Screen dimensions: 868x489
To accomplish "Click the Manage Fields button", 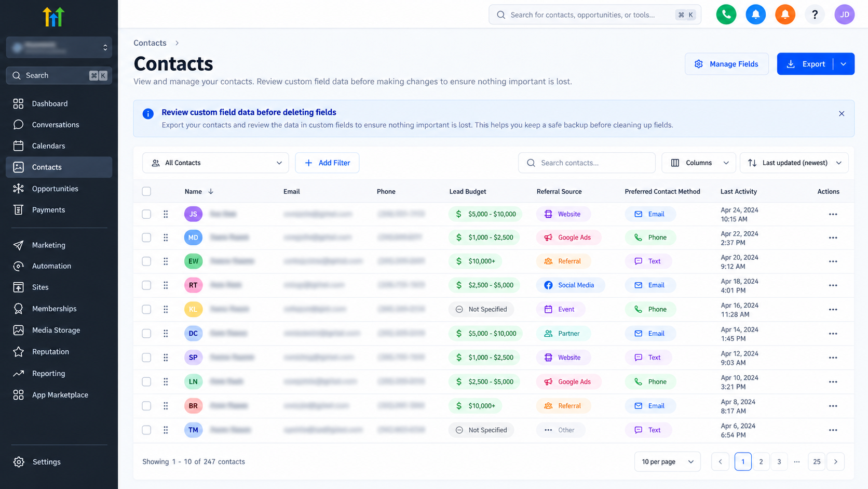I will 726,64.
